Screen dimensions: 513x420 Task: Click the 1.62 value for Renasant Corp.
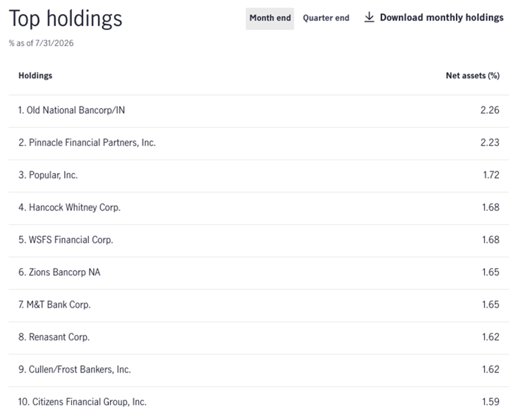click(491, 337)
